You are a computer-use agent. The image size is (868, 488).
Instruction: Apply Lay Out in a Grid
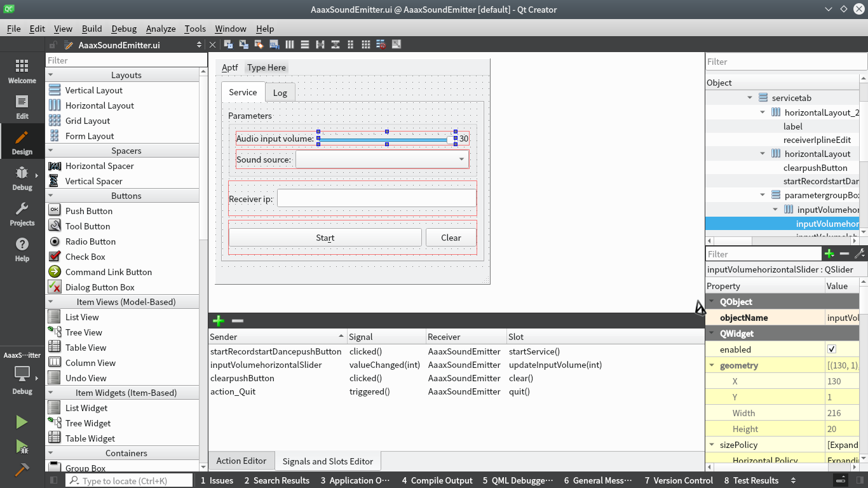point(365,44)
